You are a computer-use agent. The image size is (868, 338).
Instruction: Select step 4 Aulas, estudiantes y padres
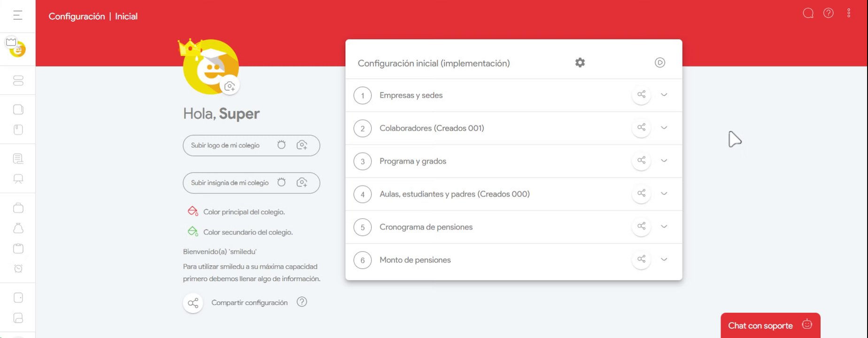pos(454,194)
